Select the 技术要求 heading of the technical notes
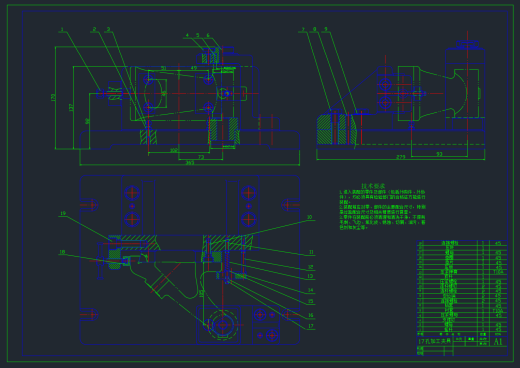This screenshot has width=520, height=368. 373,186
